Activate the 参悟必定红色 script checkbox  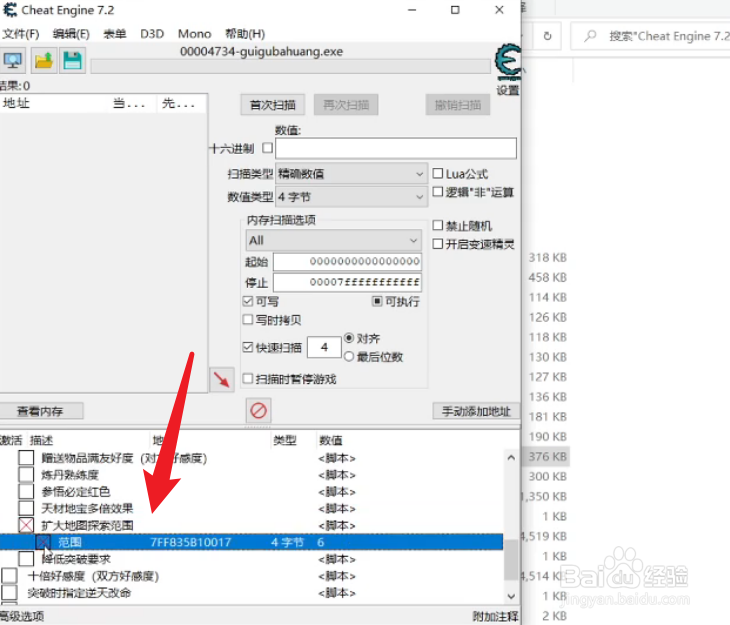click(26, 491)
